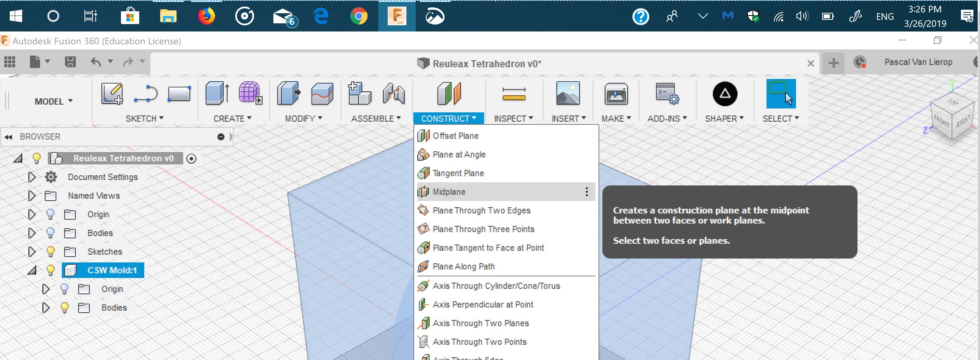
Task: Expand Document Settings in the browser
Action: 32,177
